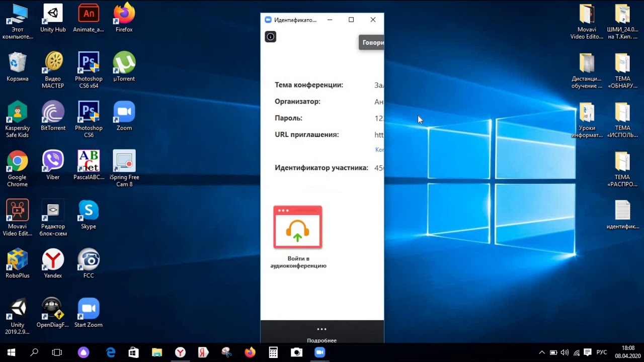The width and height of the screenshot is (644, 362).
Task: Open Photoshop CS6 desktop shortcut
Action: click(89, 120)
